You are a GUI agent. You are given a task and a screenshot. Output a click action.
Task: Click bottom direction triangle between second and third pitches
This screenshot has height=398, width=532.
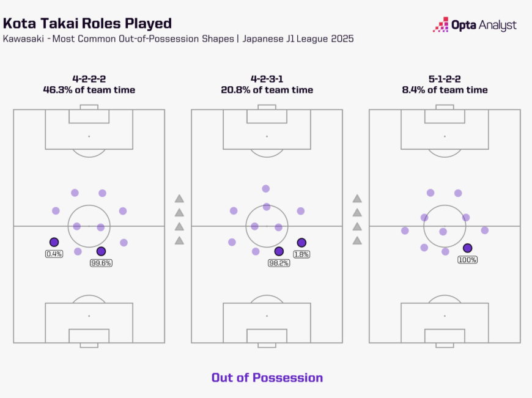[357, 240]
